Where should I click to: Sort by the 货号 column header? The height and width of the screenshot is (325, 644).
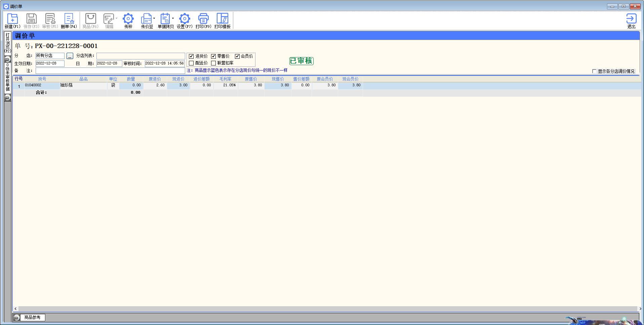tap(42, 79)
